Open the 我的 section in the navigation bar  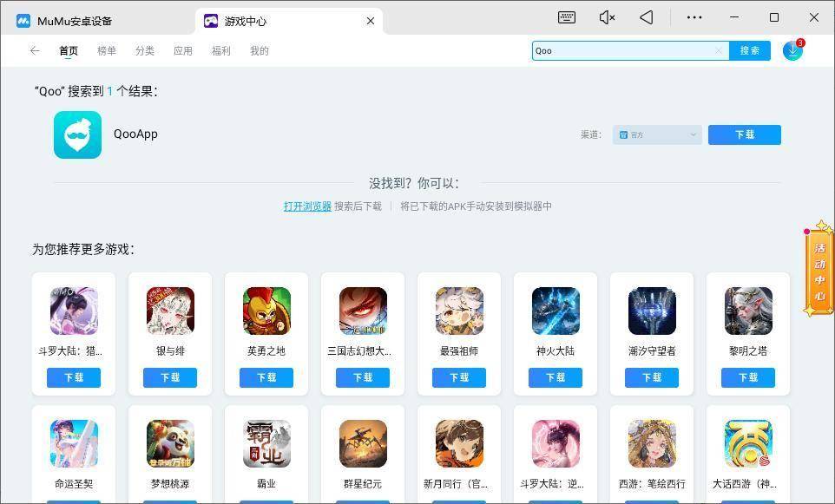260,50
